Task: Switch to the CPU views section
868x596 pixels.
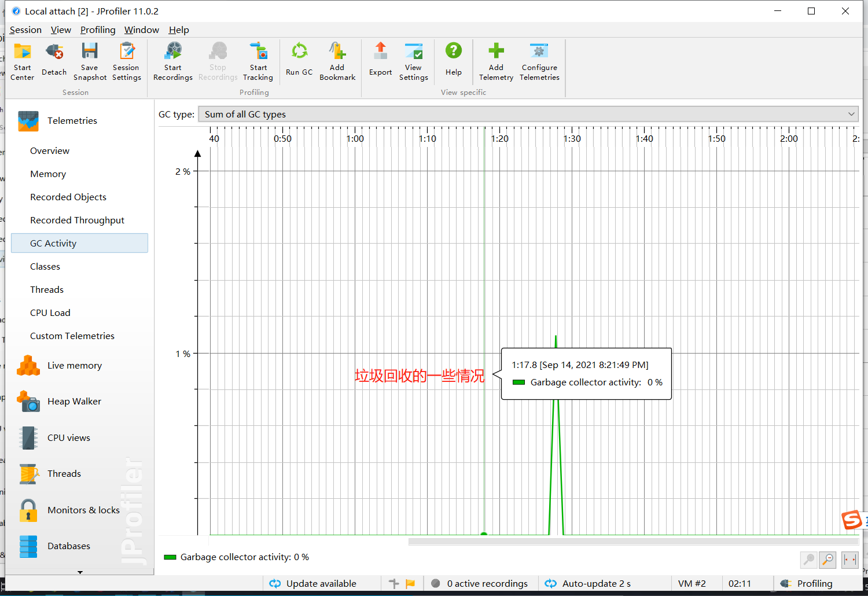Action: (68, 437)
